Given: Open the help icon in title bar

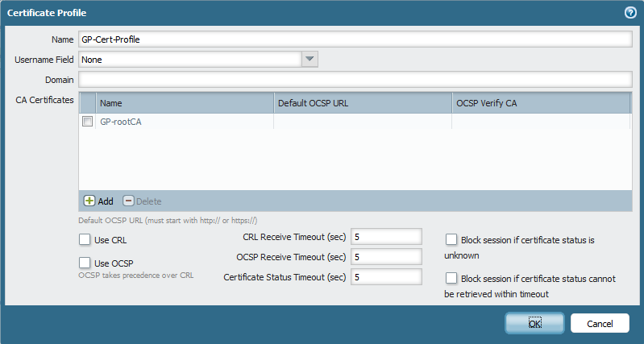Looking at the screenshot, I should coord(630,13).
